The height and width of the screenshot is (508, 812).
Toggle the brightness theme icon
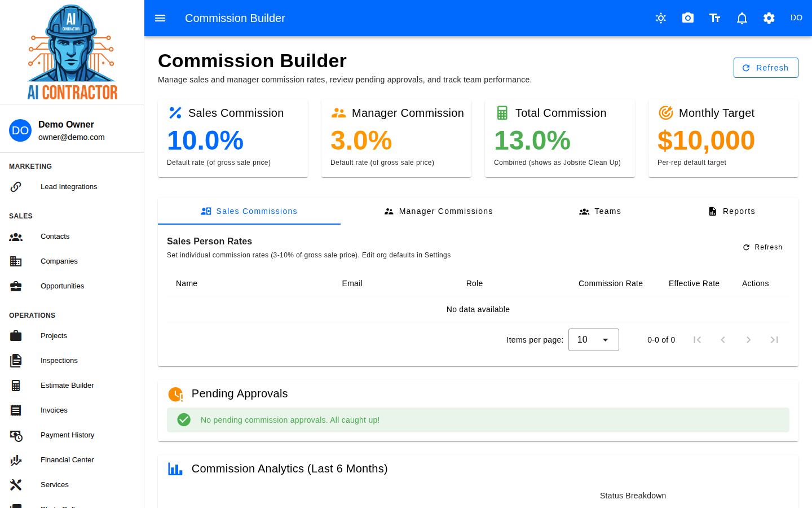[661, 18]
